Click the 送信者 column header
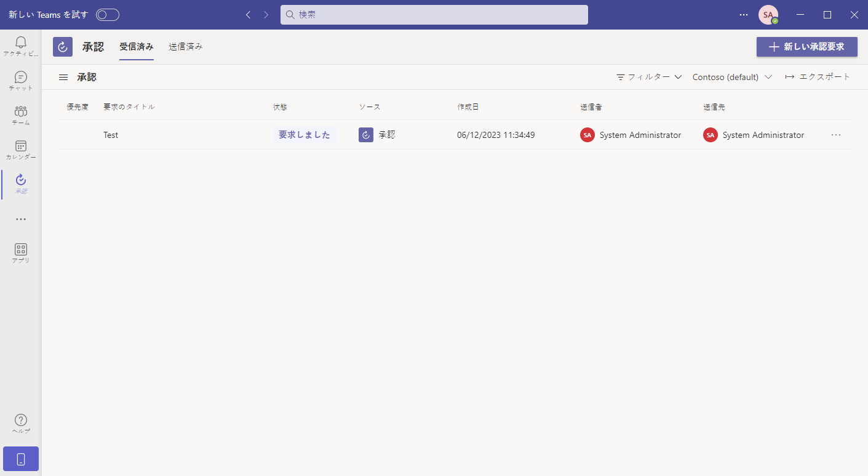This screenshot has height=476, width=868. point(591,107)
